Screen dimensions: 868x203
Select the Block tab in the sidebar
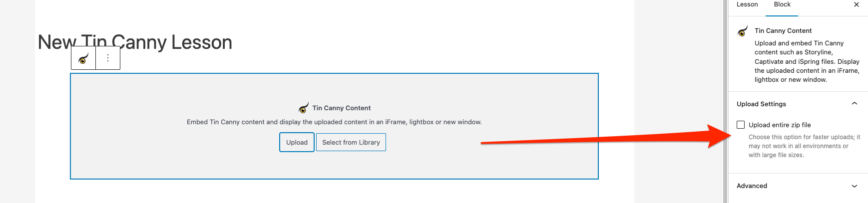782,4
